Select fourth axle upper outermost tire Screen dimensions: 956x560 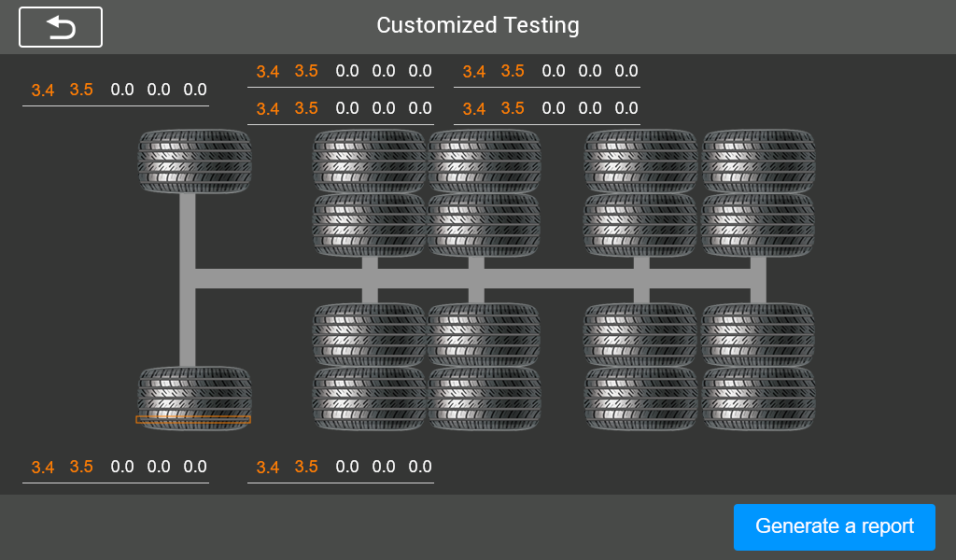pos(640,161)
